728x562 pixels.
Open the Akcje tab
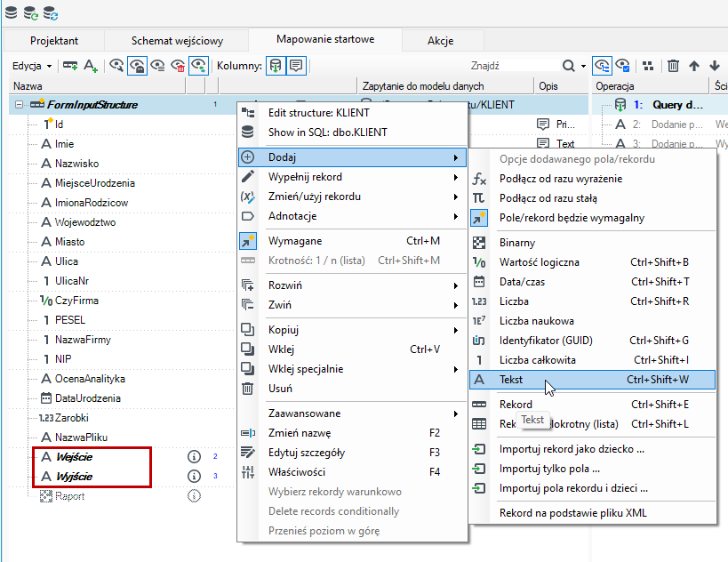(441, 40)
